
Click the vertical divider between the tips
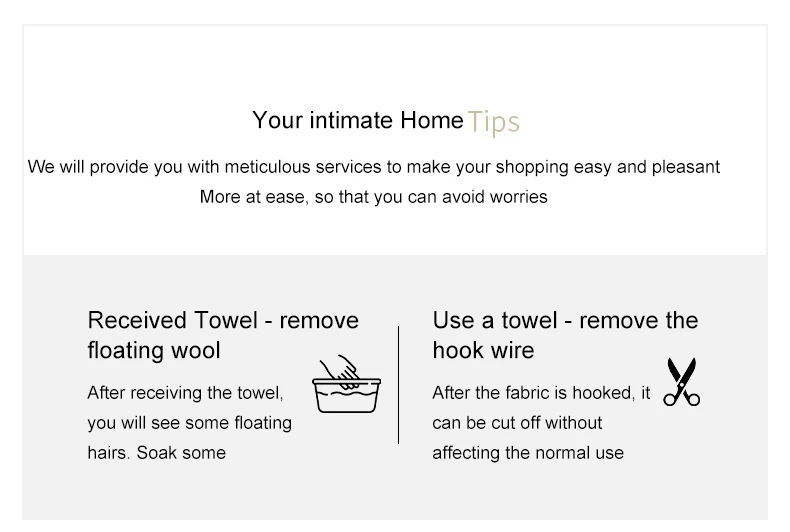(x=398, y=385)
